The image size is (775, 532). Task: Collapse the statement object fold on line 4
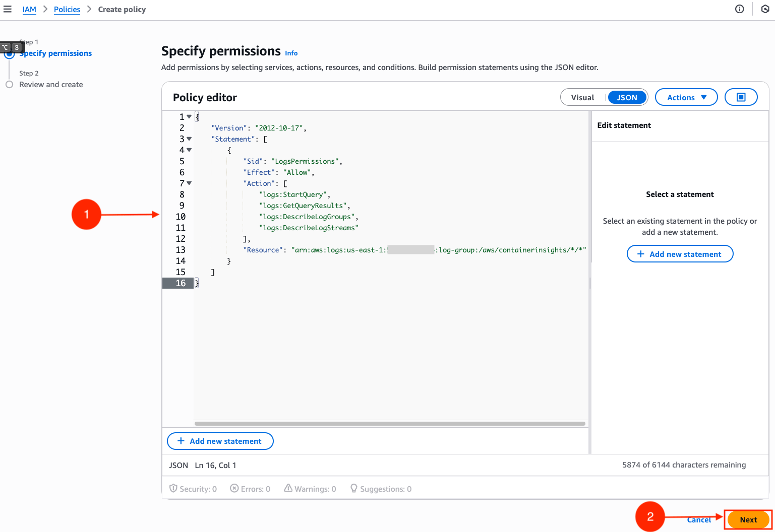tap(189, 150)
